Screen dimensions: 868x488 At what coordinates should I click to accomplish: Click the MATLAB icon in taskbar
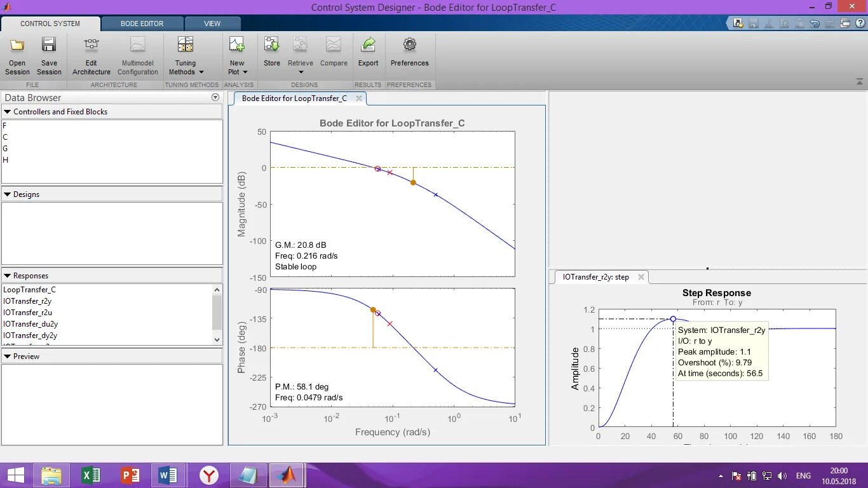coord(287,475)
